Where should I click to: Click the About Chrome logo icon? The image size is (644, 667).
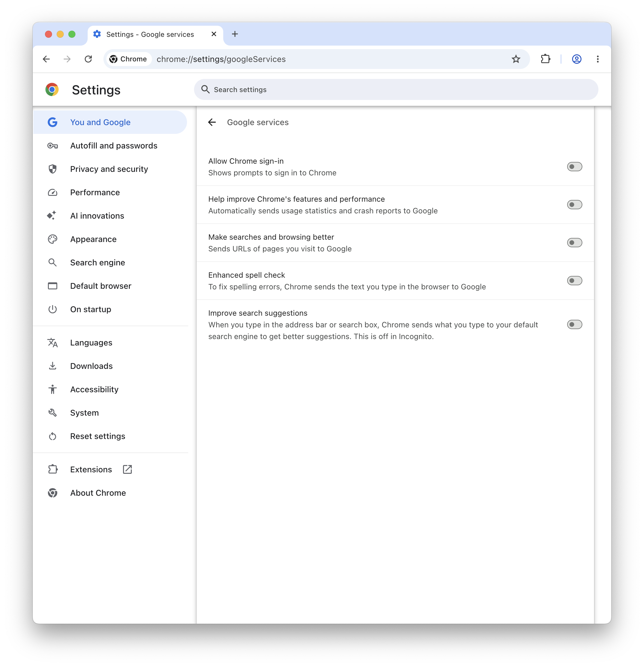[x=52, y=493]
